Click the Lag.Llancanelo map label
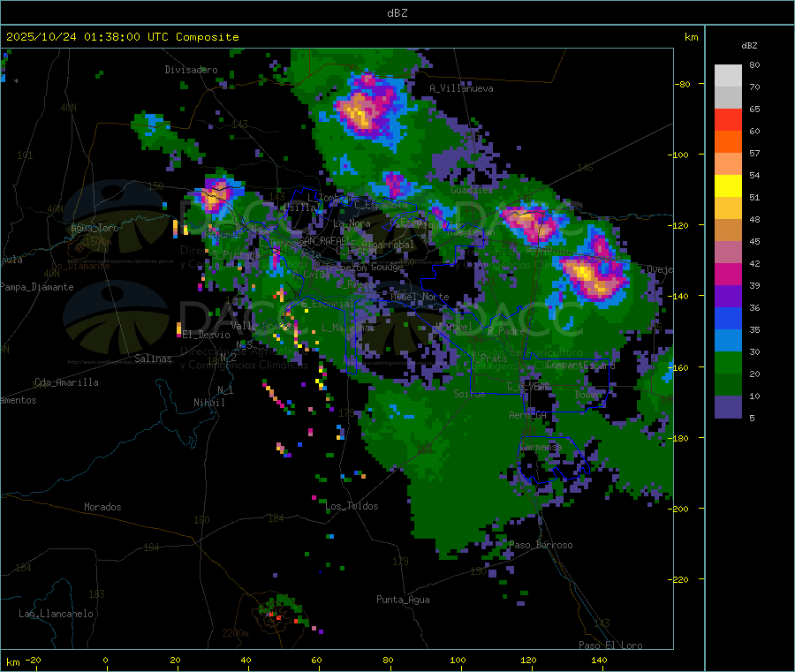The height and width of the screenshot is (672, 795). click(x=56, y=614)
